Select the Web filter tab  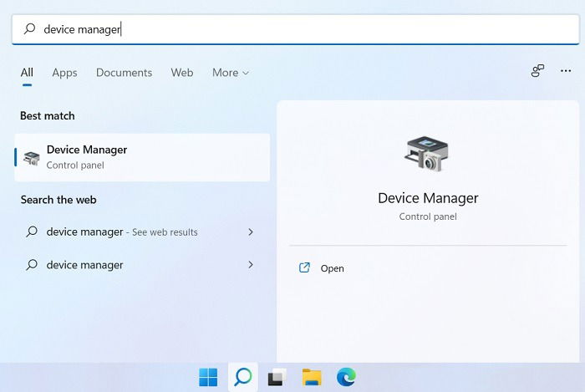[182, 73]
